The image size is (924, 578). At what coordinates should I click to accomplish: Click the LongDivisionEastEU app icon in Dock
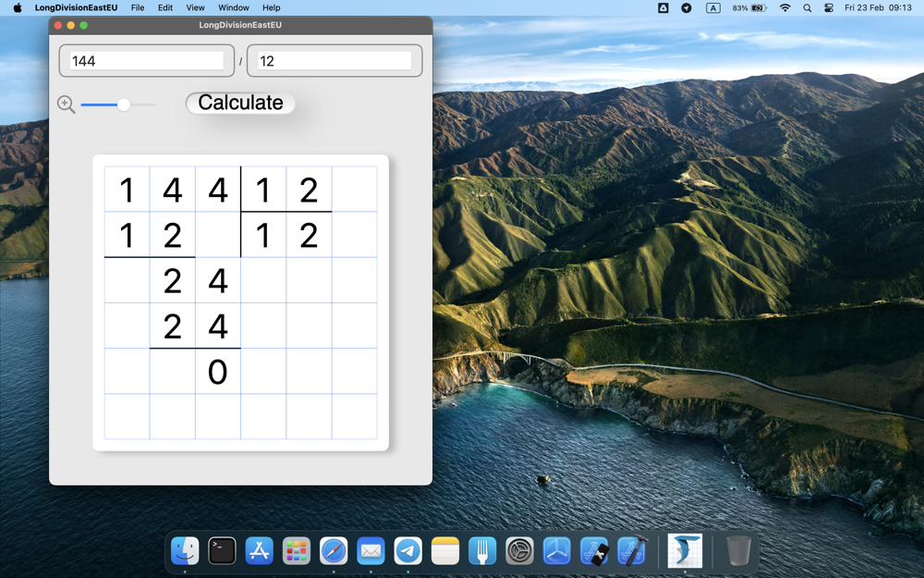pos(685,550)
